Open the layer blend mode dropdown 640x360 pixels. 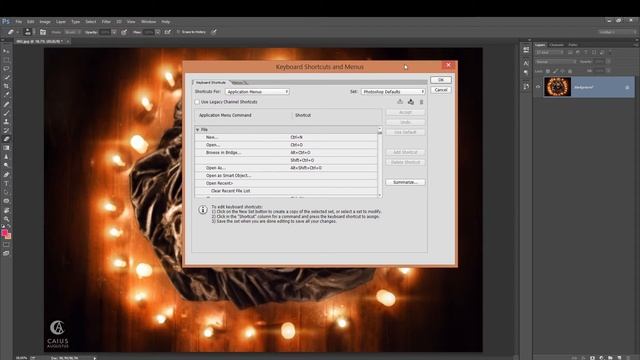(556, 62)
